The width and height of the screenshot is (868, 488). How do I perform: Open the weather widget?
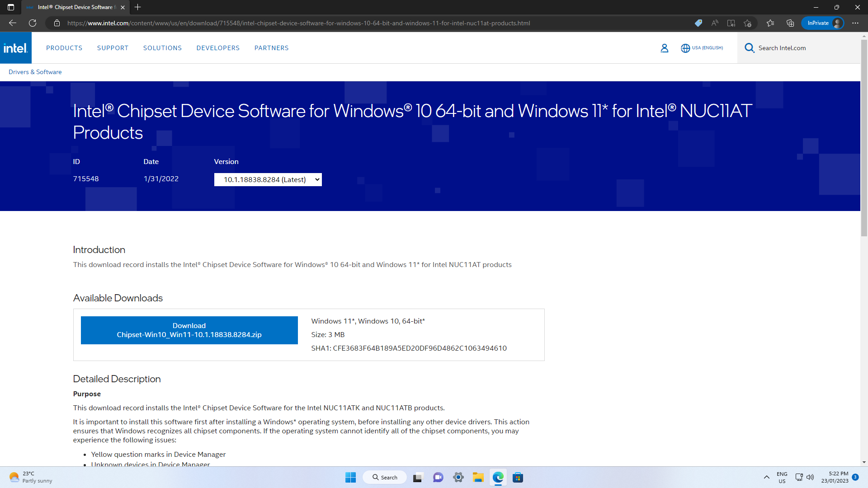[x=31, y=477]
